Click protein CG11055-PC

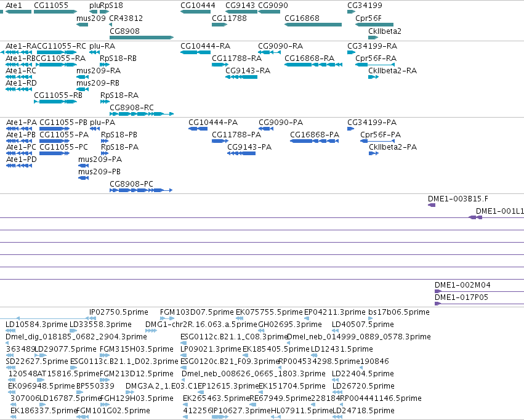[x=54, y=153]
